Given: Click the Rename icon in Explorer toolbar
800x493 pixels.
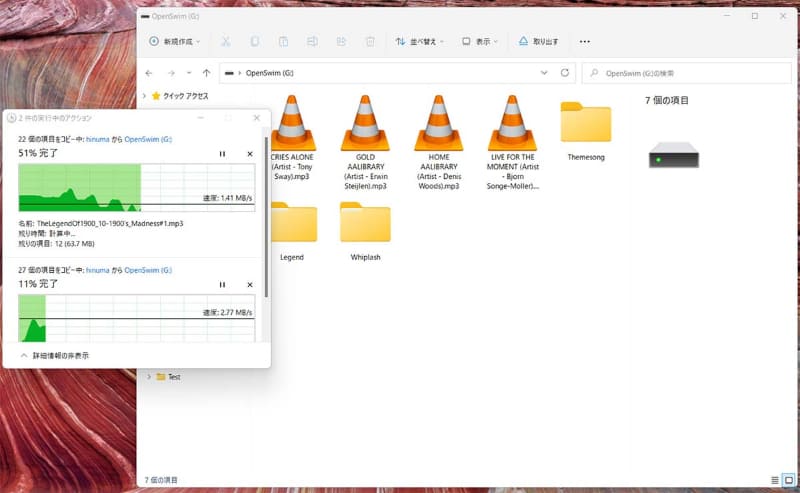Looking at the screenshot, I should pyautogui.click(x=312, y=42).
